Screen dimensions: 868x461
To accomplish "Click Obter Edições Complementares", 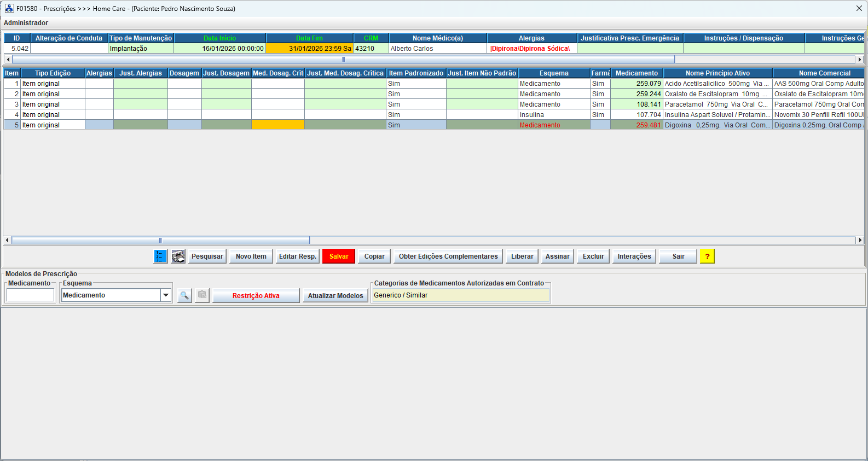I will tap(448, 256).
